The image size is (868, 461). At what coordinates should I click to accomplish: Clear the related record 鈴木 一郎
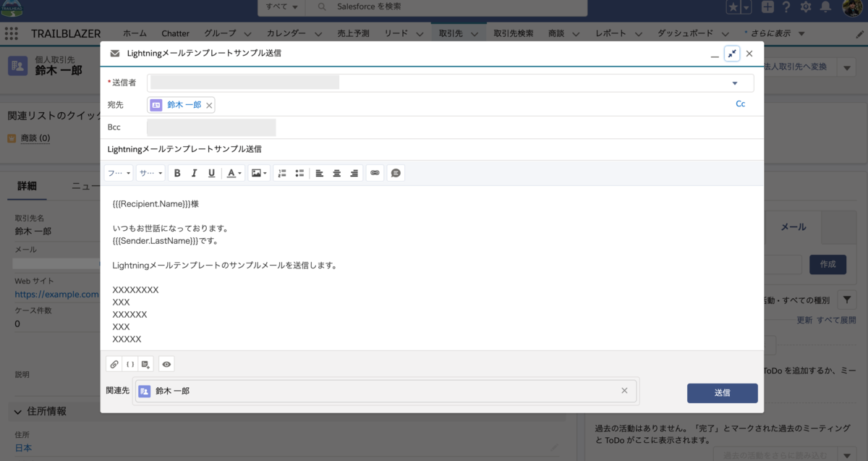tap(624, 391)
